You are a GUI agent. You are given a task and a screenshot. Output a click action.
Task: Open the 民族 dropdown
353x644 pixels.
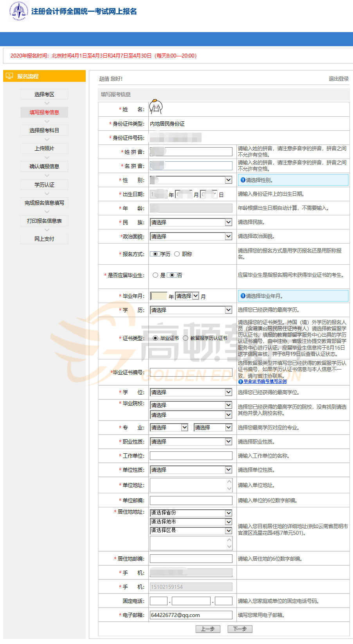[x=191, y=222]
